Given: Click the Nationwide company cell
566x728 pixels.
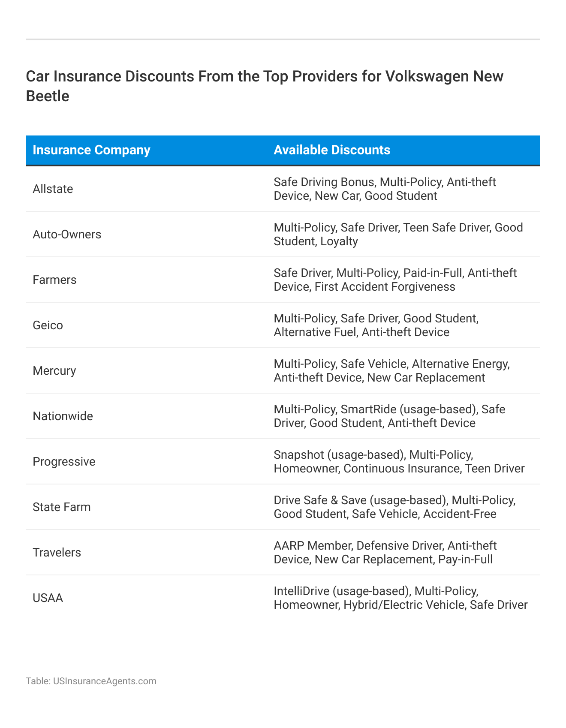Looking at the screenshot, I should (x=63, y=416).
